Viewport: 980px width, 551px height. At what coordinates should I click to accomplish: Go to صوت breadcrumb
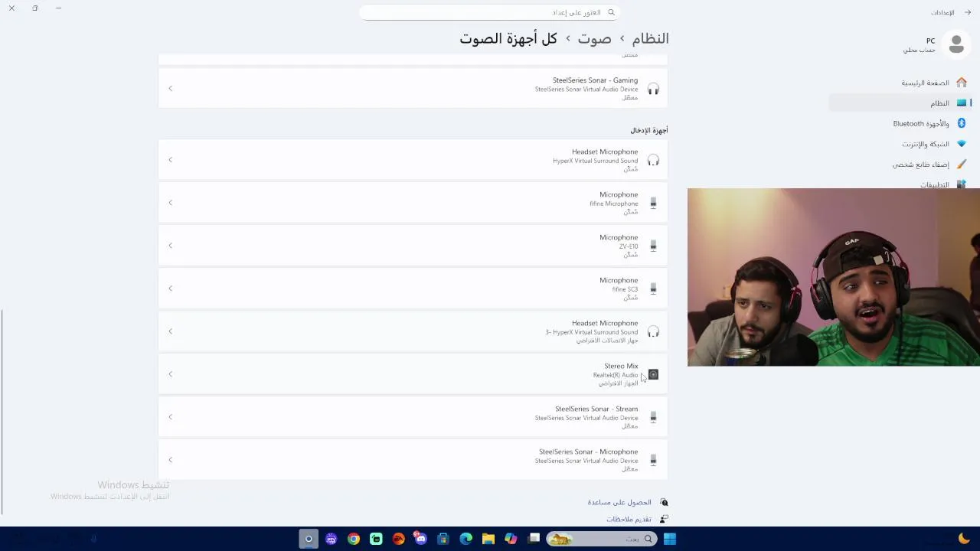point(594,38)
